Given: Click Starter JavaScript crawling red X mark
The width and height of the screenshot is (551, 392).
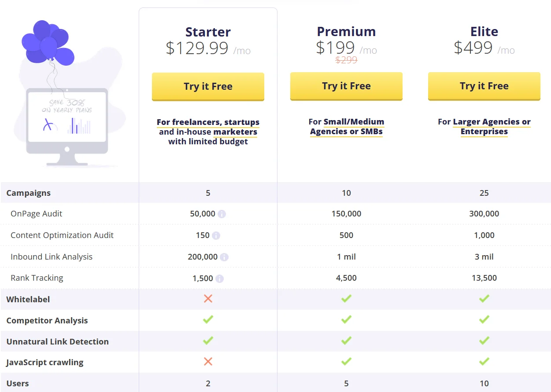Looking at the screenshot, I should tap(208, 362).
